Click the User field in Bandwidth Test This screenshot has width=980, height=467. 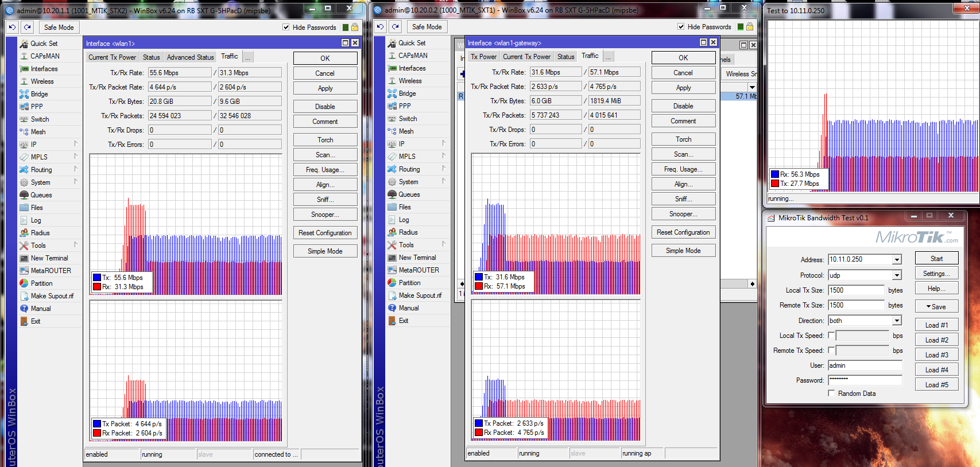tap(865, 365)
